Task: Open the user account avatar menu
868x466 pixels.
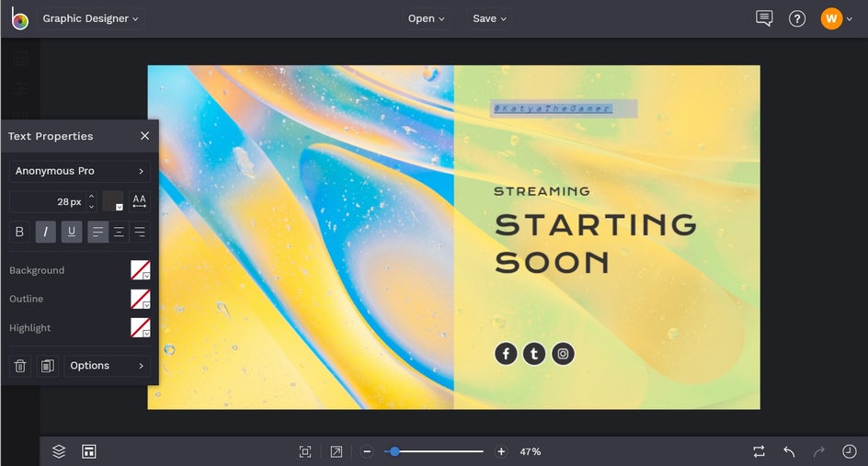Action: [x=831, y=18]
